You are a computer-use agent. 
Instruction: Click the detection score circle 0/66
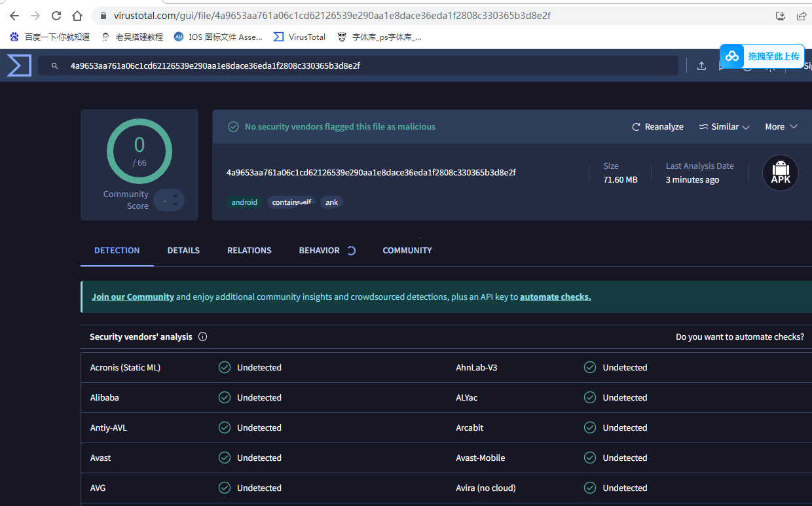pos(139,152)
